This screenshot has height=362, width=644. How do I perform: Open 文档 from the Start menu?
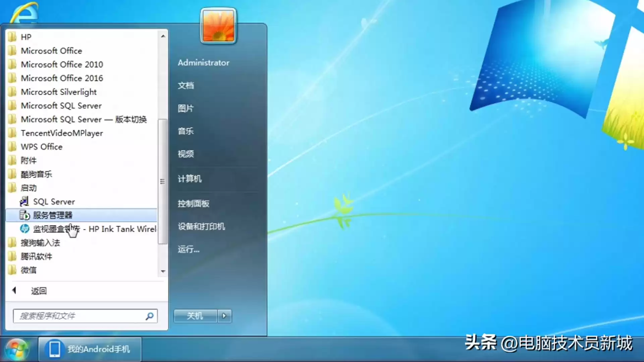[186, 86]
